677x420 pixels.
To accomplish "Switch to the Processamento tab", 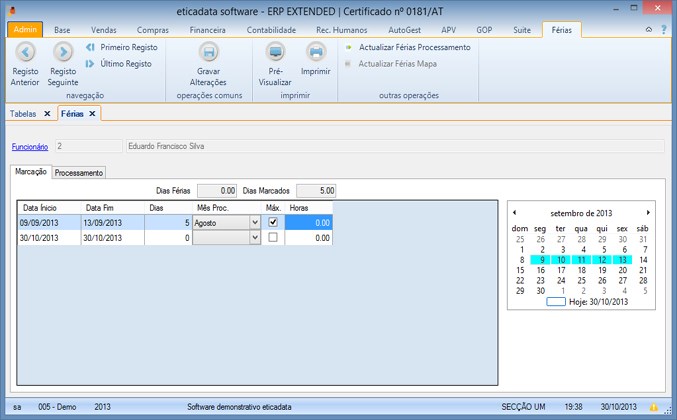I will click(79, 173).
